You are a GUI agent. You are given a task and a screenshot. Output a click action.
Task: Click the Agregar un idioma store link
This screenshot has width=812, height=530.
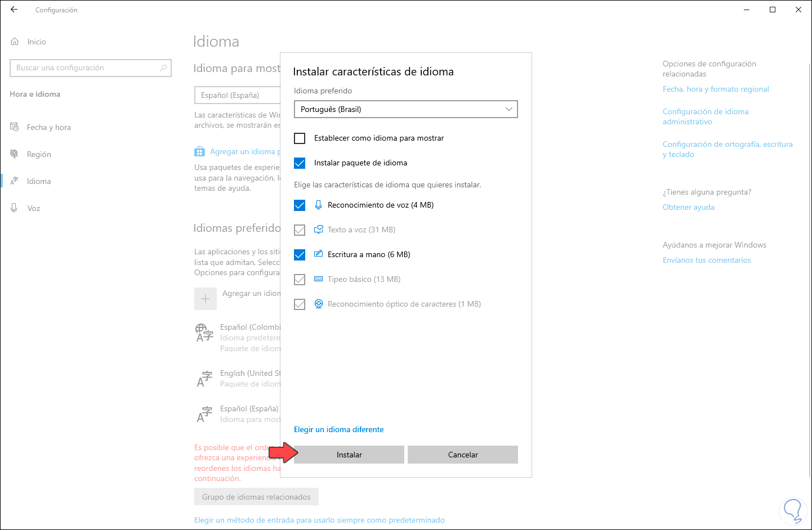245,151
